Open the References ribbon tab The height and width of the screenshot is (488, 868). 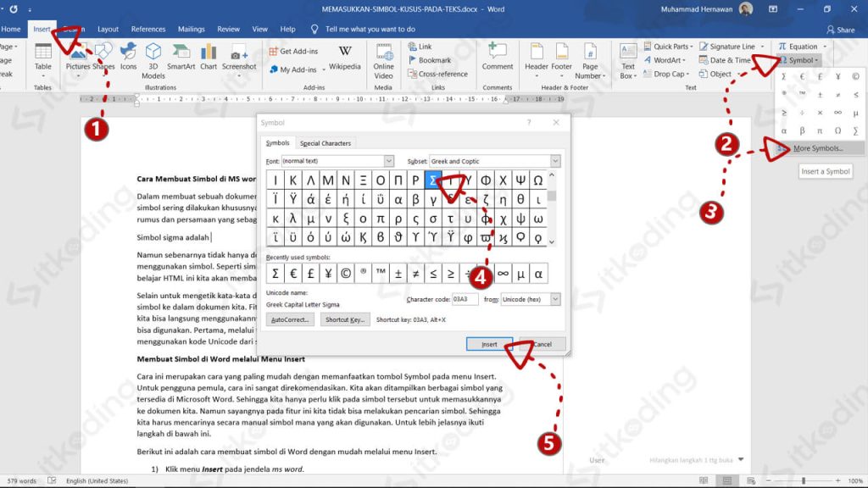[x=147, y=29]
